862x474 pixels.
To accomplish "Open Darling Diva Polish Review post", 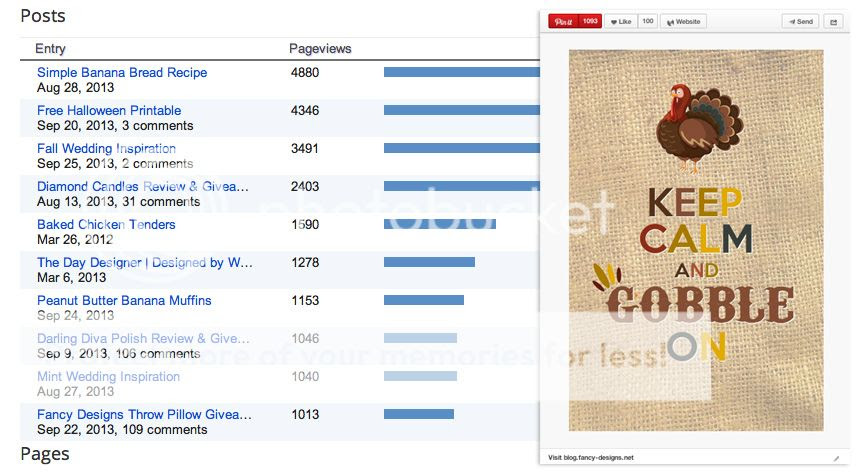I will [x=143, y=338].
